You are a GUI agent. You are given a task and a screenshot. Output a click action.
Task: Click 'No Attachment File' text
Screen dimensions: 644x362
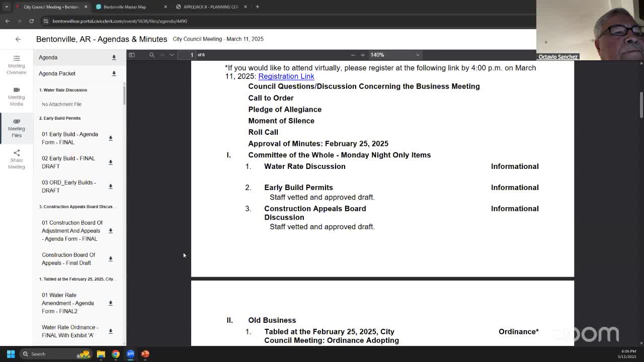click(61, 104)
